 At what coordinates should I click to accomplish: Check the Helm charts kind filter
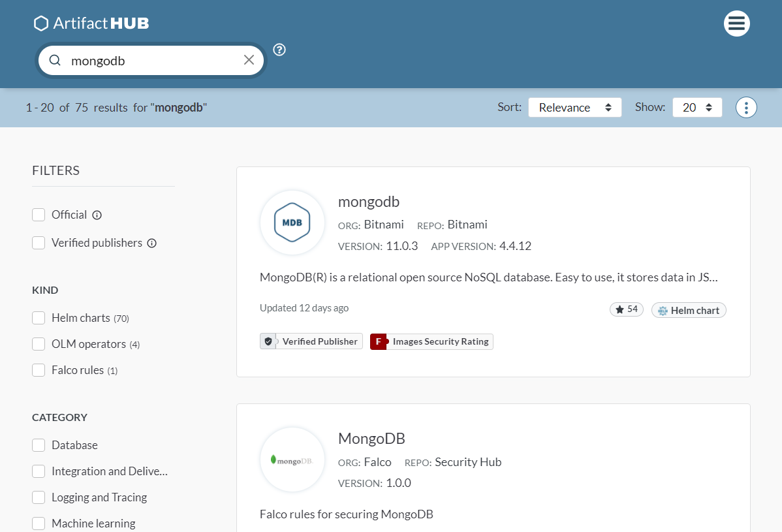pos(39,318)
